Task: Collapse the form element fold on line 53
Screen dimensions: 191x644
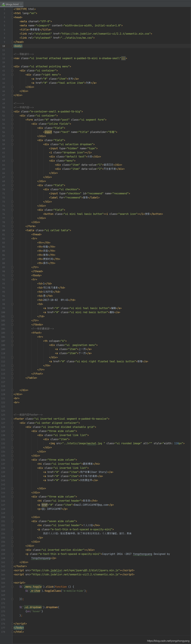Action: (x=12, y=120)
